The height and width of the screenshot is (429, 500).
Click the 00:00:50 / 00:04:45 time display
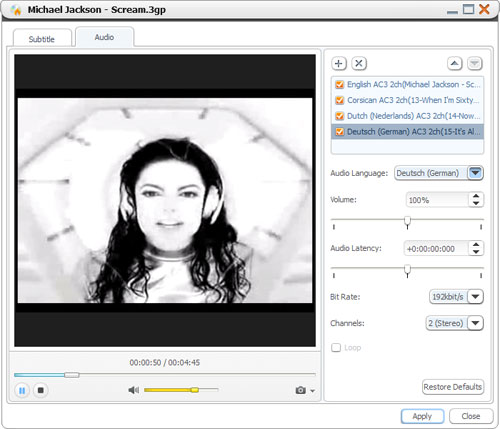coord(165,362)
